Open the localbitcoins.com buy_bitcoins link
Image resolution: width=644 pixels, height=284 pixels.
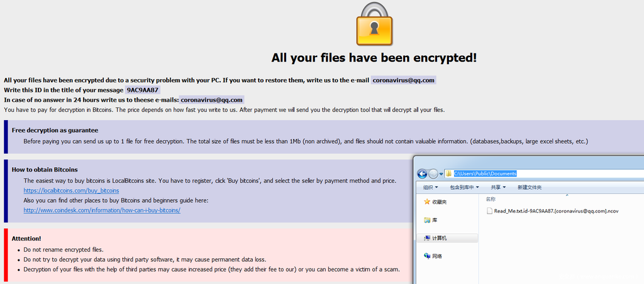(x=71, y=190)
